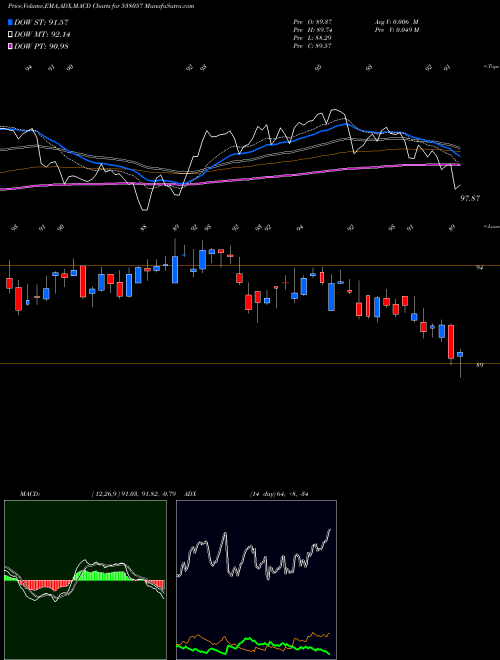Select the DOW PT: 90.98 legend text
Viewport: 500px width, 660px height.
41,46
